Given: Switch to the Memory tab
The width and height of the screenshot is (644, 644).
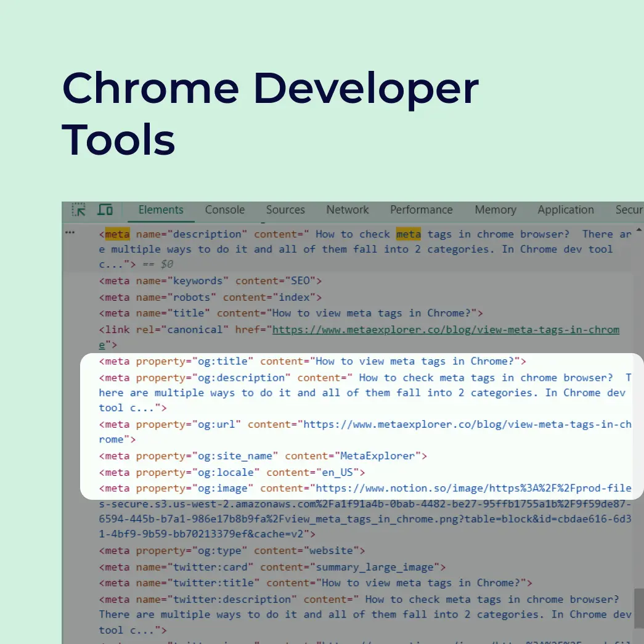Looking at the screenshot, I should [x=495, y=210].
